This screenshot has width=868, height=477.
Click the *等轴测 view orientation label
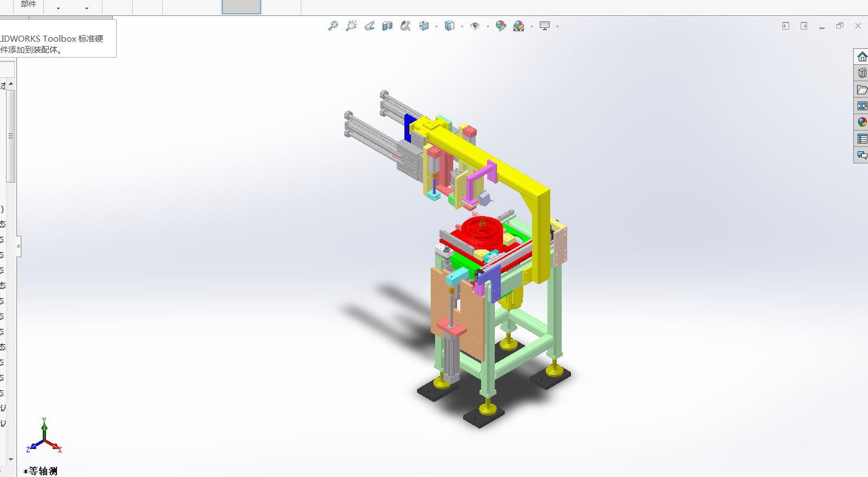point(41,471)
